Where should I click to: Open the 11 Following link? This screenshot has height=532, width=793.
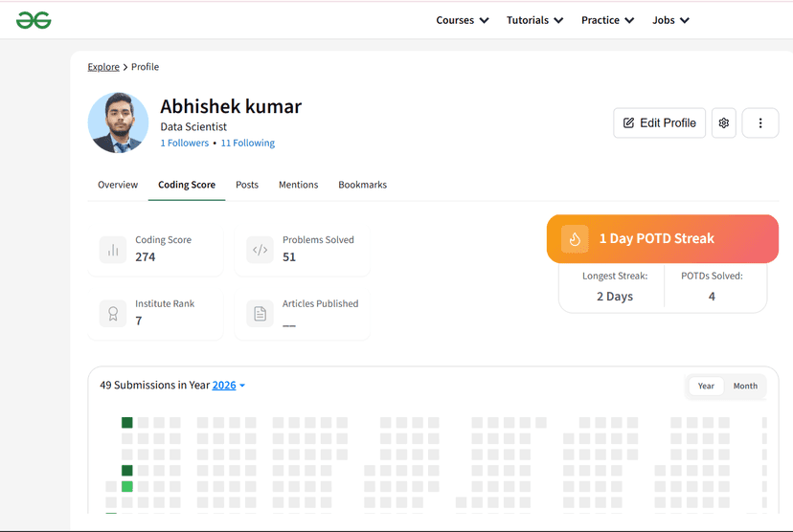point(247,144)
